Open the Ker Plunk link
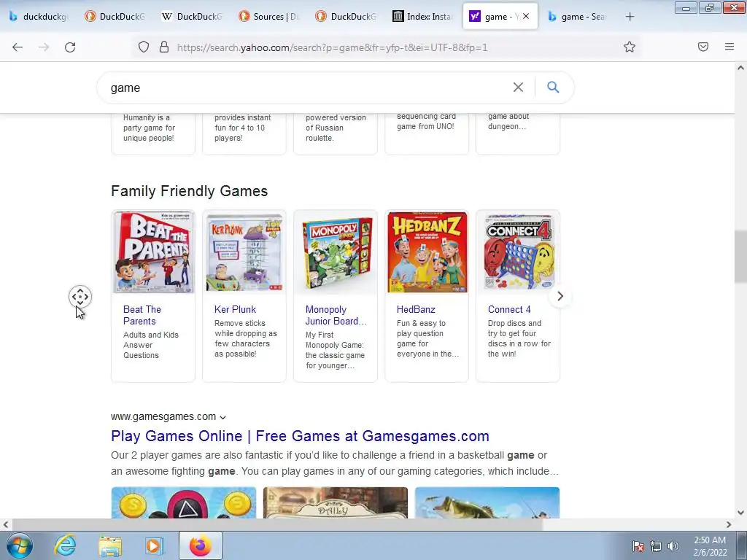 (x=235, y=309)
